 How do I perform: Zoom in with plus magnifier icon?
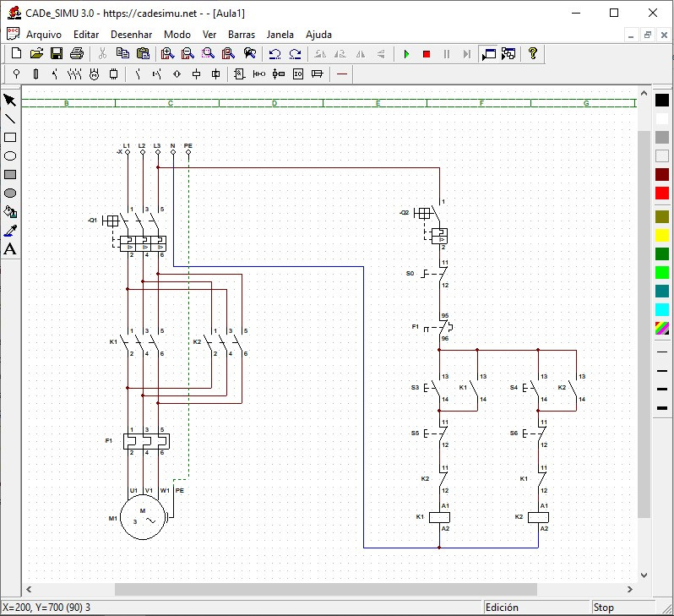(x=167, y=54)
